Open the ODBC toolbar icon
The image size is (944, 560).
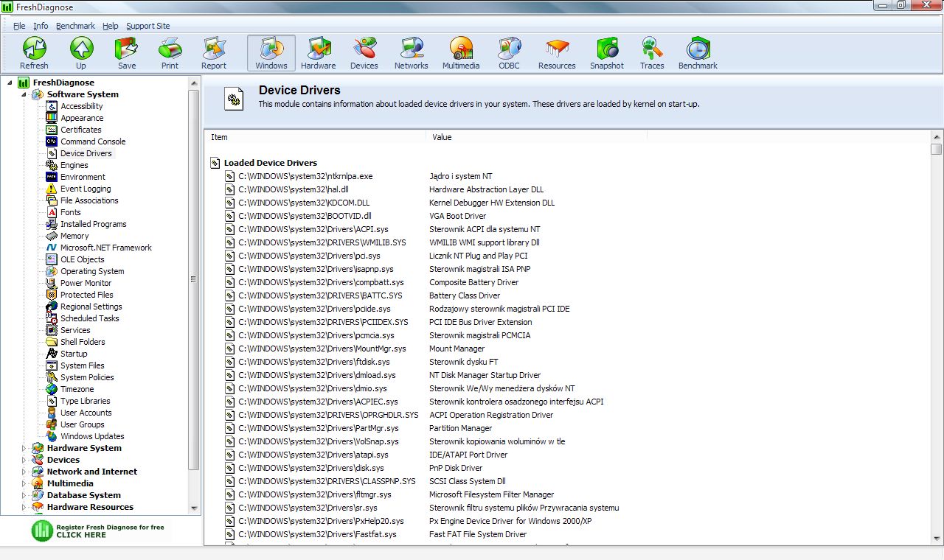point(509,49)
